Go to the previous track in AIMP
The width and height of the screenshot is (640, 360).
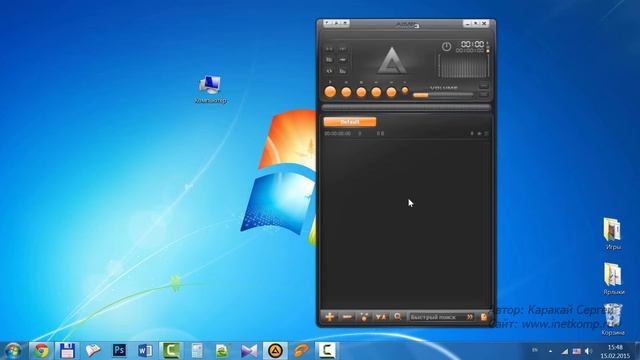(x=376, y=92)
